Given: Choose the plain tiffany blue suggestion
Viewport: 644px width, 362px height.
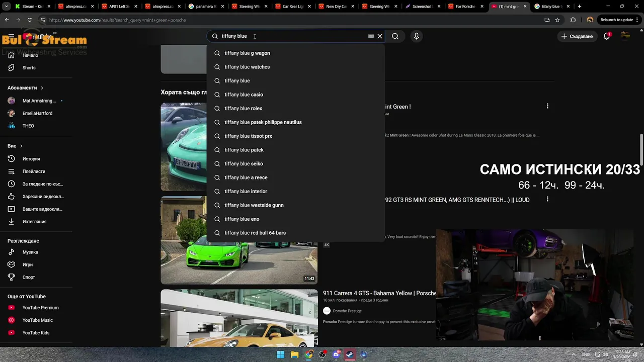Looking at the screenshot, I should 296,80.
